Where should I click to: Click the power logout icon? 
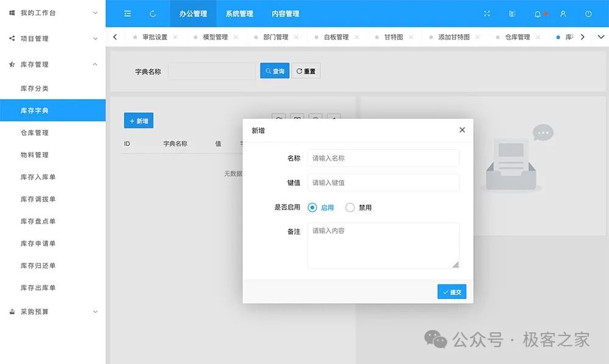[x=588, y=13]
